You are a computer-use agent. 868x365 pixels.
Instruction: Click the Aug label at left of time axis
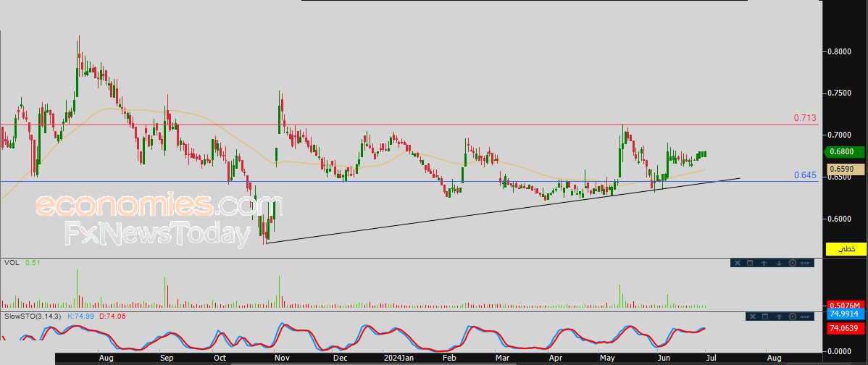[106, 358]
